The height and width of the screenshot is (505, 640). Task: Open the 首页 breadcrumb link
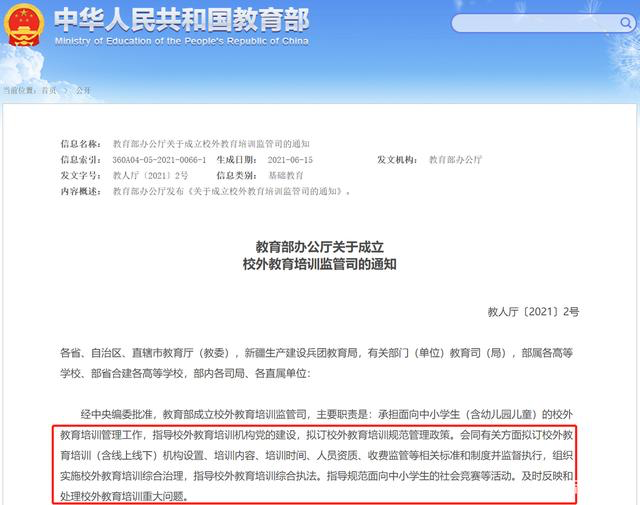(49, 90)
